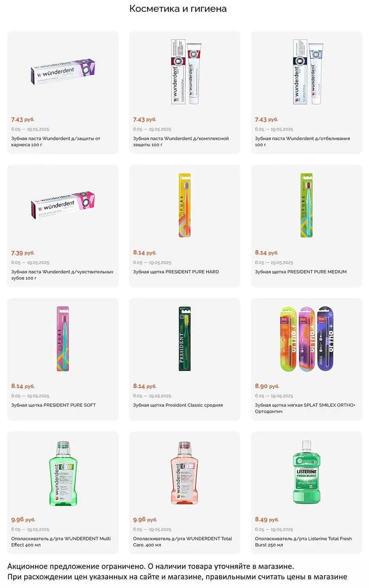Open Зубная щетка President Classic средняя title
Screen dimensions: 369x588
coord(178,405)
